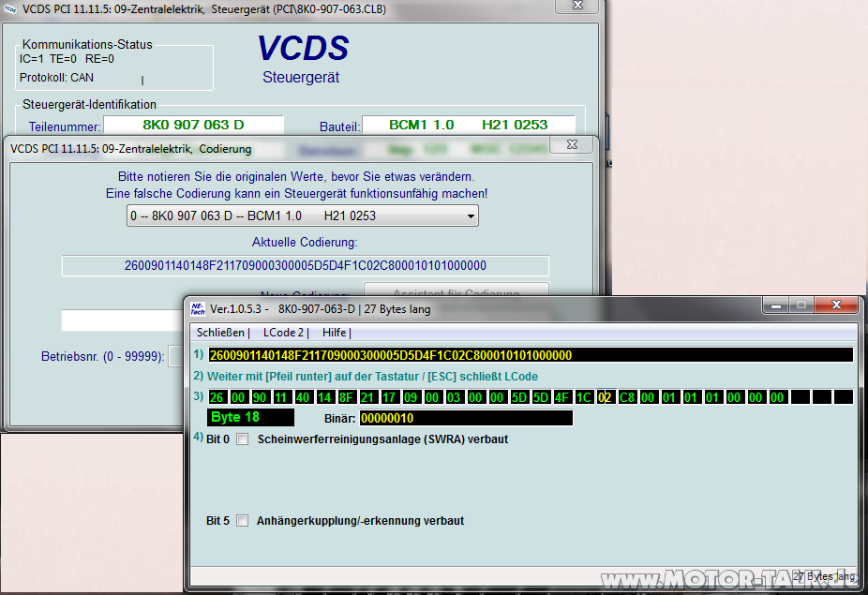This screenshot has width=868, height=595.
Task: Close the LCode window
Action: coord(836,305)
